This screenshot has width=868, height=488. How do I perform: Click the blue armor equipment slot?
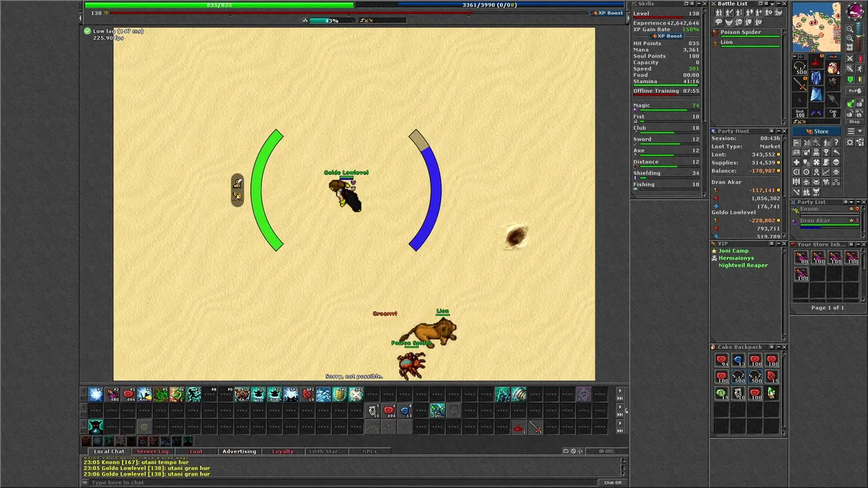click(816, 79)
